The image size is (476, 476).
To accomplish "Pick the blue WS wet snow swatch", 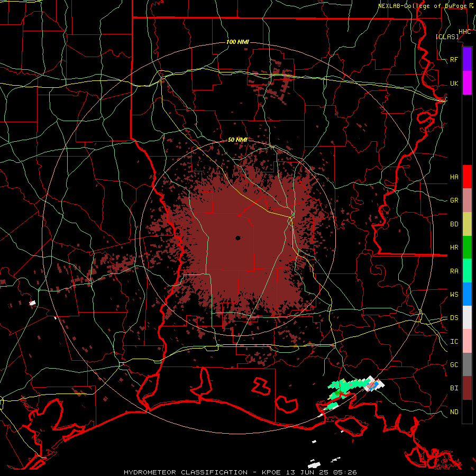I will tap(467, 294).
